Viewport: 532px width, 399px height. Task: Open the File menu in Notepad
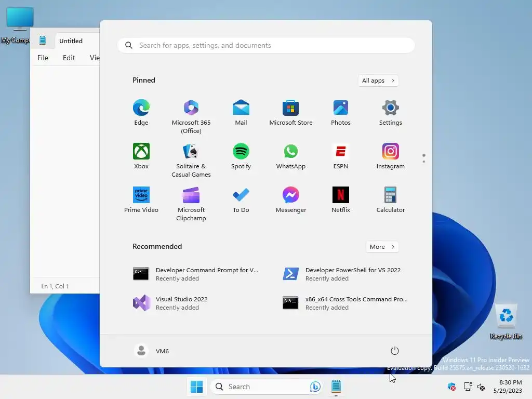click(x=43, y=58)
